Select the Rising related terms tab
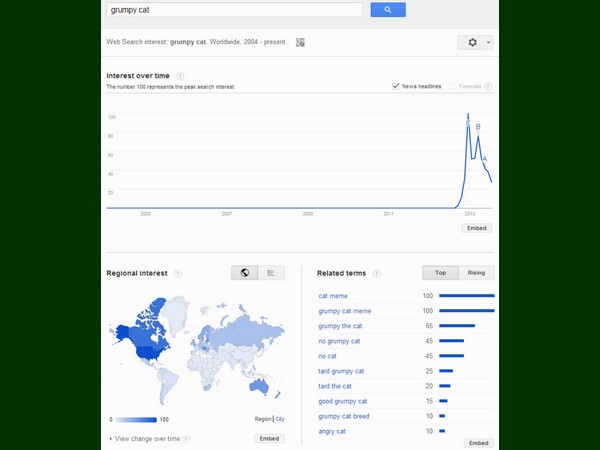The height and width of the screenshot is (450, 600). coord(476,272)
